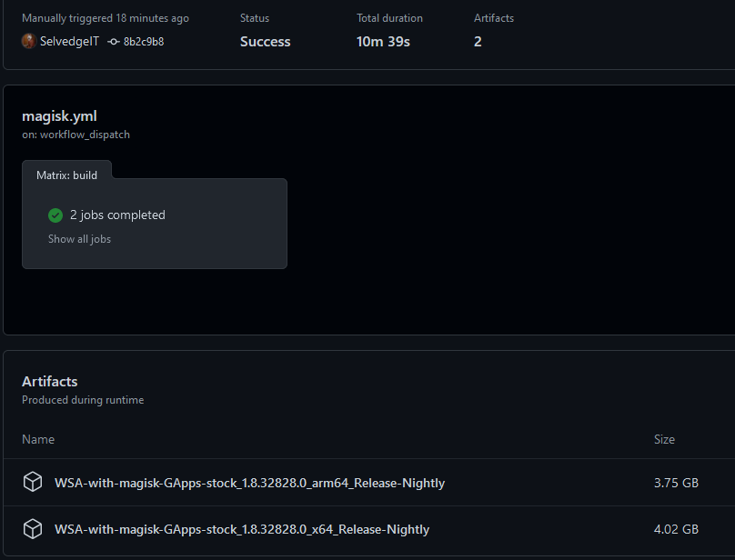Image resolution: width=735 pixels, height=560 pixels.
Task: Jump to artifacts via the count 2
Action: click(478, 42)
